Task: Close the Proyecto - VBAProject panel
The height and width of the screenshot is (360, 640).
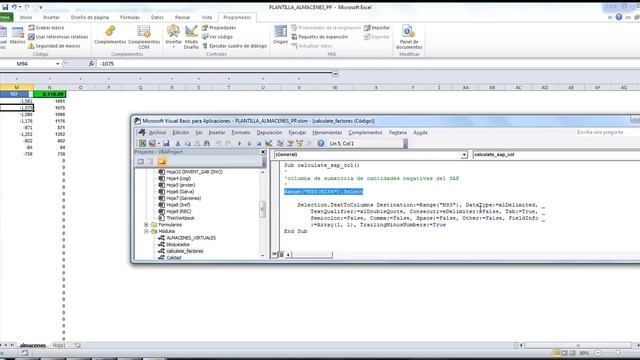Action: pyautogui.click(x=263, y=152)
